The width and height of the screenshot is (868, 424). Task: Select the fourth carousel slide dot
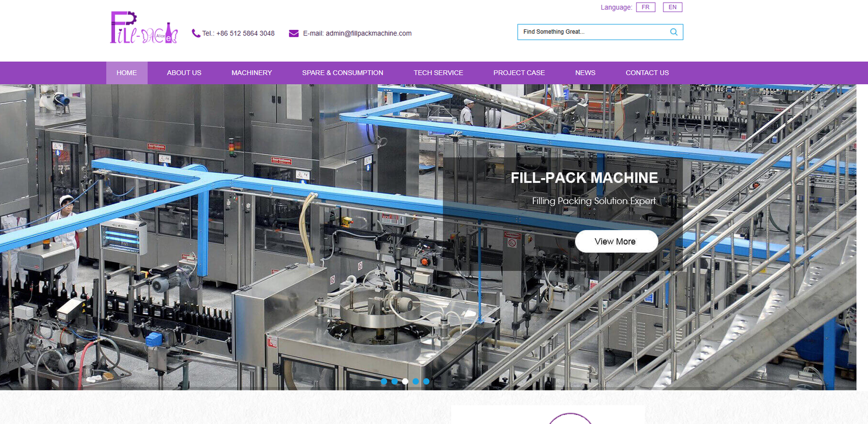pyautogui.click(x=416, y=382)
